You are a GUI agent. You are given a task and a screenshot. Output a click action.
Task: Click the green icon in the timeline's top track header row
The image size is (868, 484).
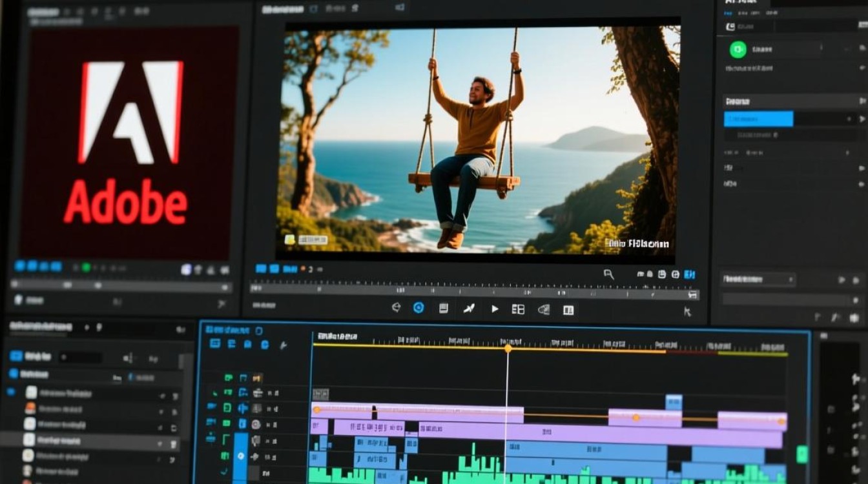(x=229, y=378)
